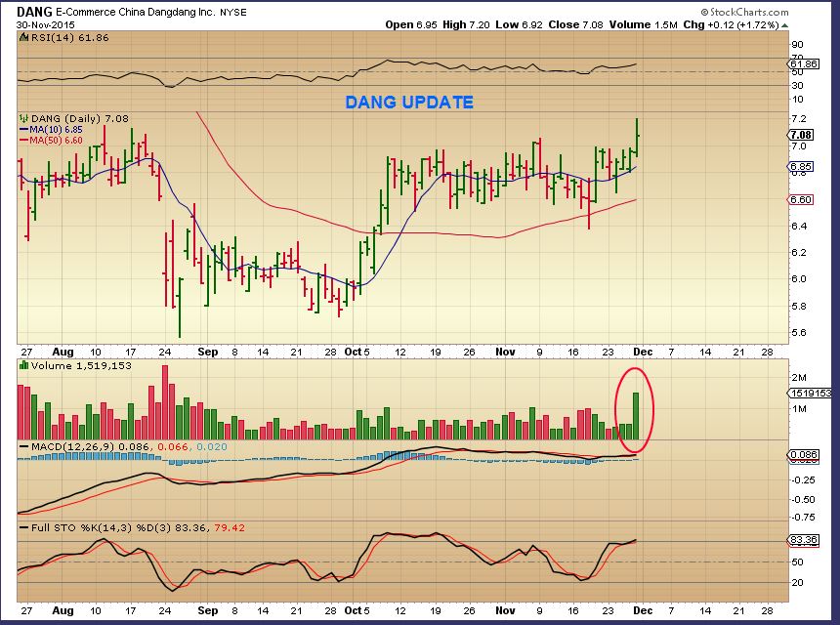Screen dimensions: 840x625
Task: Click 'Nov' on the price chart date axis
Action: click(x=505, y=352)
